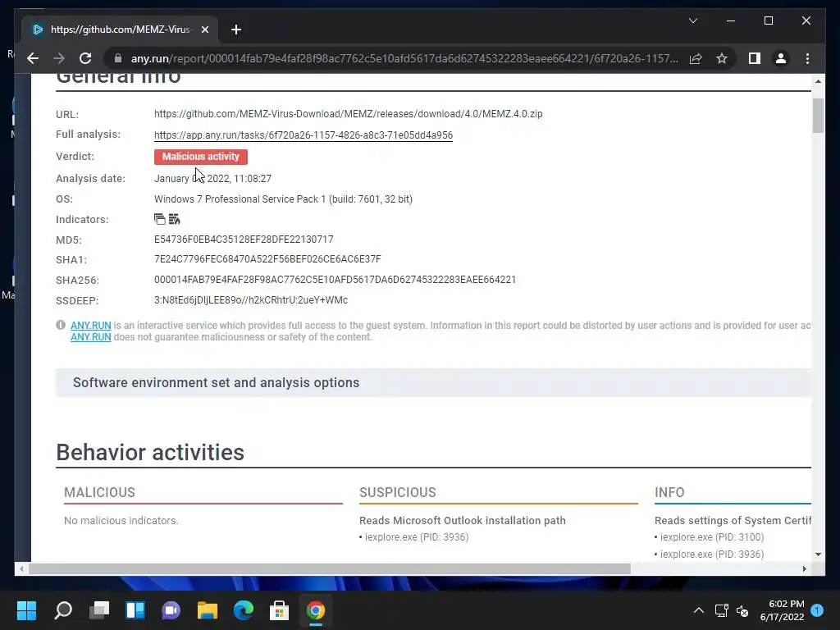Click the SUSPICIOUS column heading

(x=398, y=492)
